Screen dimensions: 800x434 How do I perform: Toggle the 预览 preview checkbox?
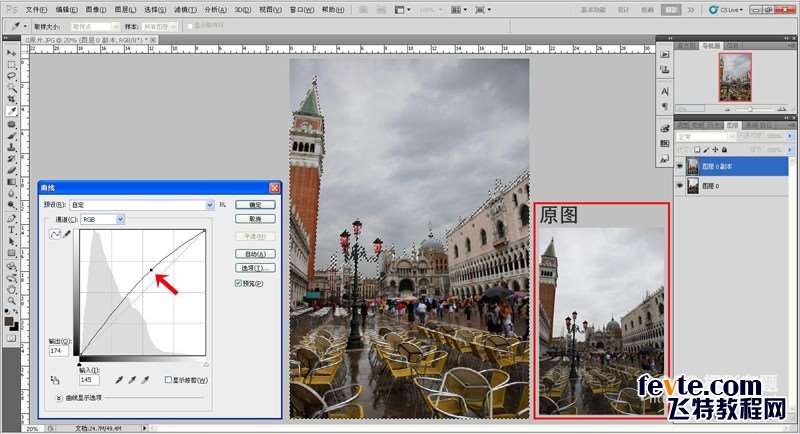[238, 283]
